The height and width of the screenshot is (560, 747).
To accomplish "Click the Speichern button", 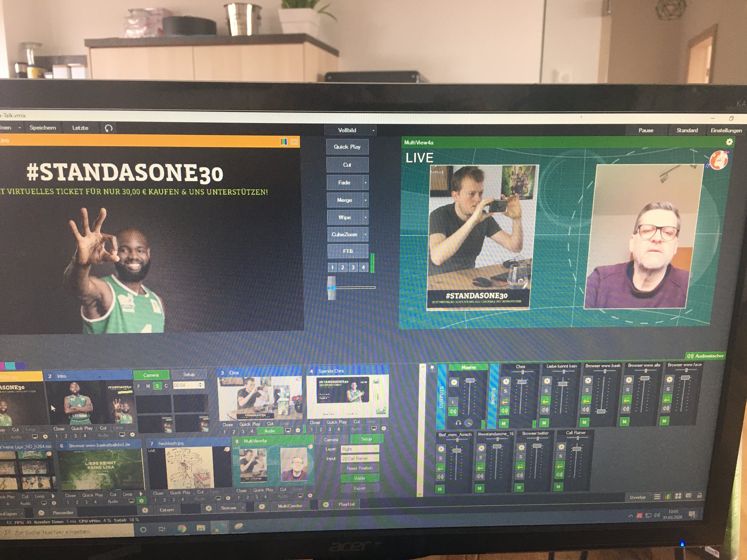I will (x=43, y=128).
